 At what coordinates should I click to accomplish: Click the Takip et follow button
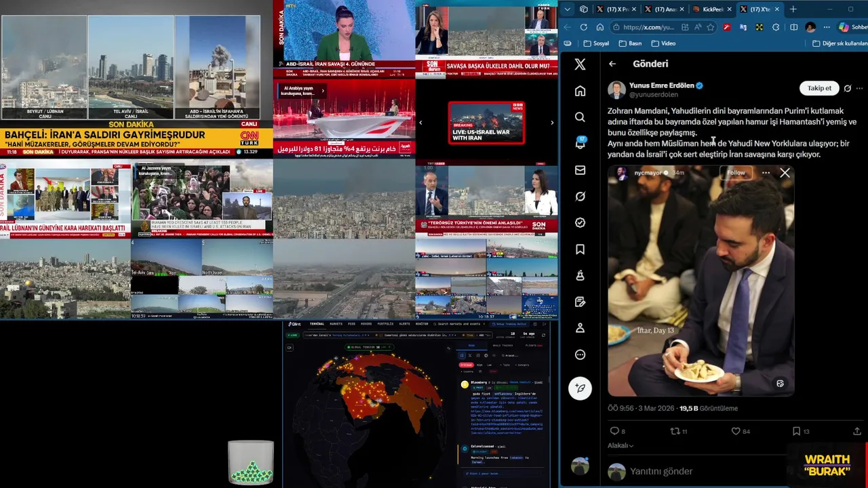click(x=819, y=88)
